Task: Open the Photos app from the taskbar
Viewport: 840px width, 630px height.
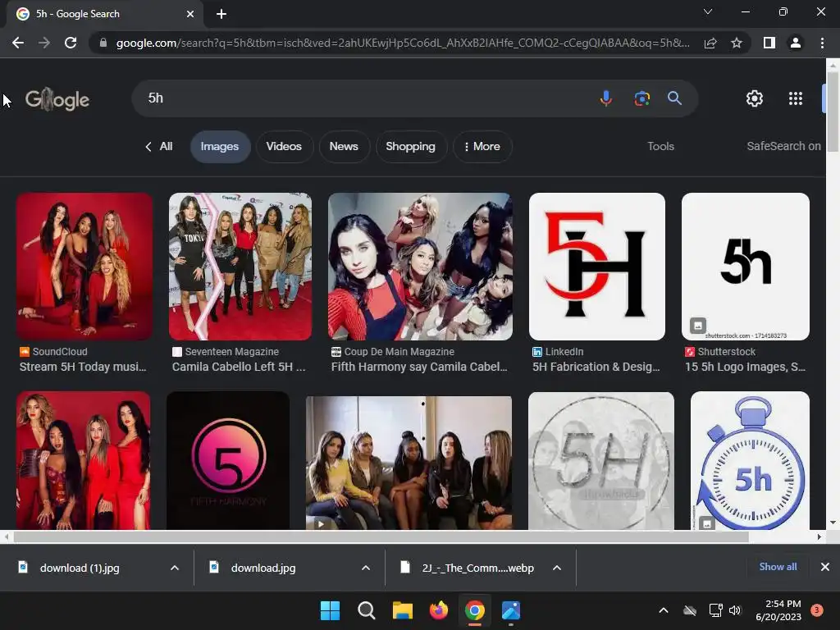Action: [x=511, y=610]
